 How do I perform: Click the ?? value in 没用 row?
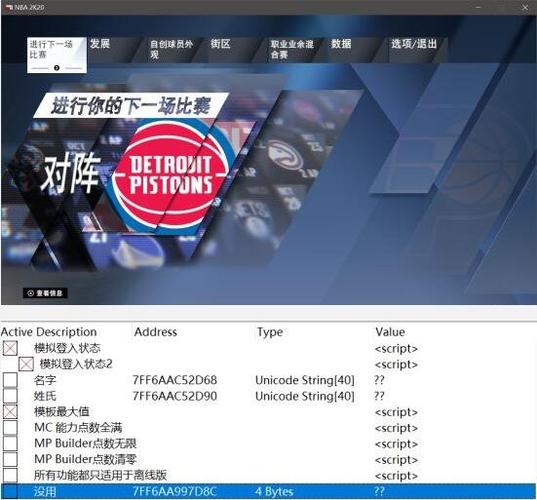click(379, 492)
